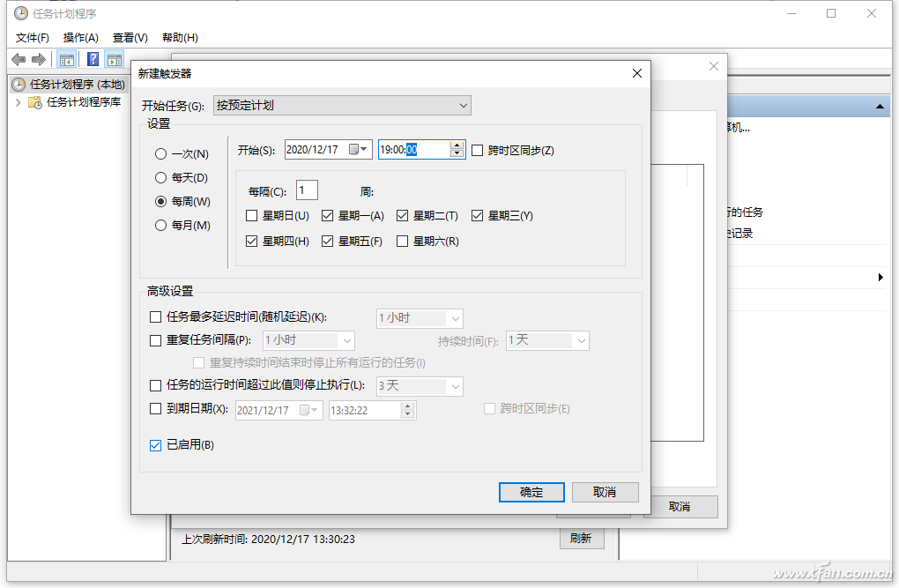Toggle the console tree toolbar icon

pyautogui.click(x=66, y=59)
